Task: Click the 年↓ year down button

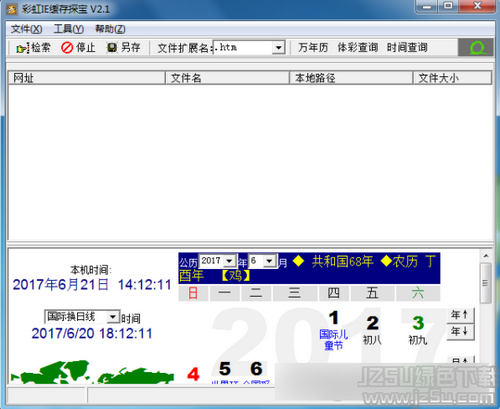Action: (460, 332)
